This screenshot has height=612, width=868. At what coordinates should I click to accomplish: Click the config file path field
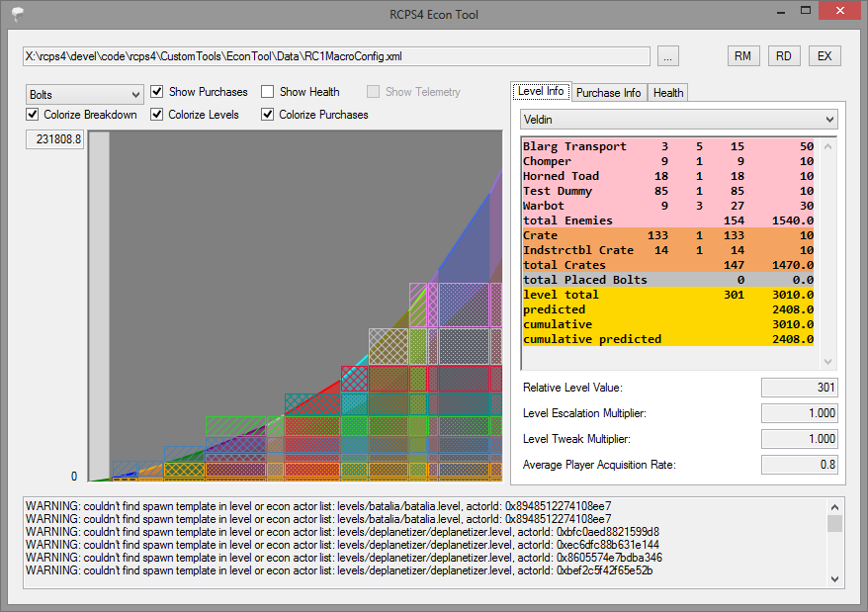coord(336,56)
